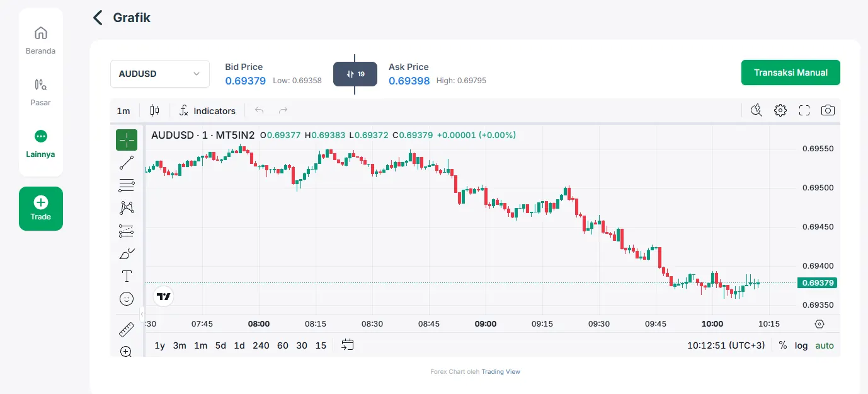Click the AUDUSD · 1 · MT5IN2 chart legend
The height and width of the screenshot is (394, 868).
tap(203, 135)
